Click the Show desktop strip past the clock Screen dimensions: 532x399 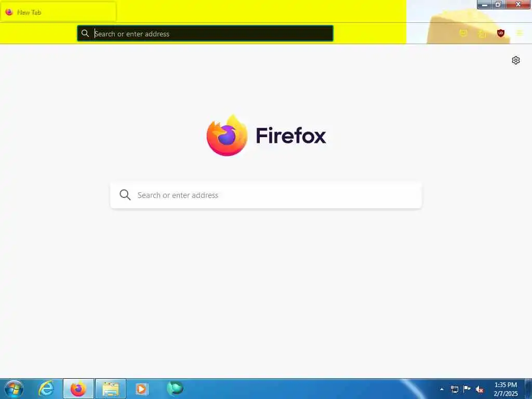pyautogui.click(x=528, y=389)
